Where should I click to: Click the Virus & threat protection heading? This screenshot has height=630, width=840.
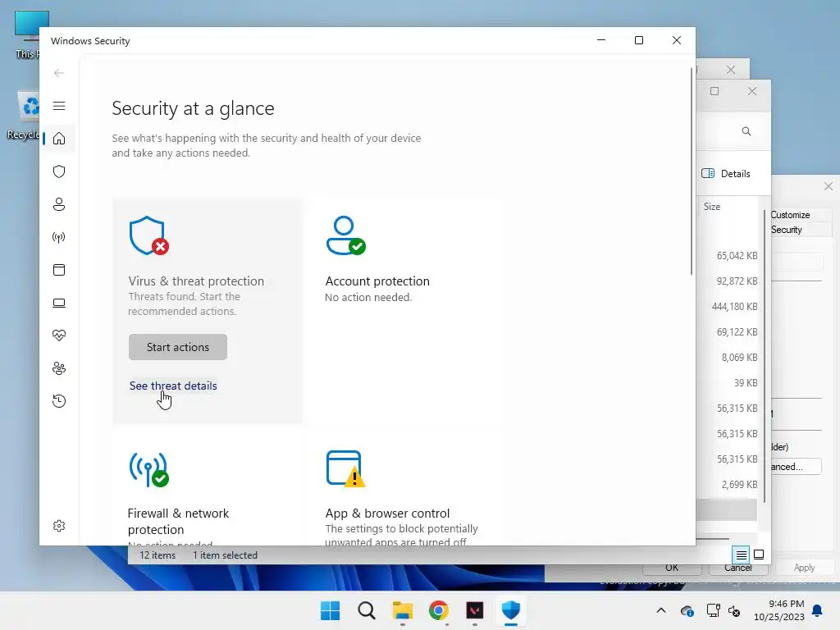pos(196,281)
